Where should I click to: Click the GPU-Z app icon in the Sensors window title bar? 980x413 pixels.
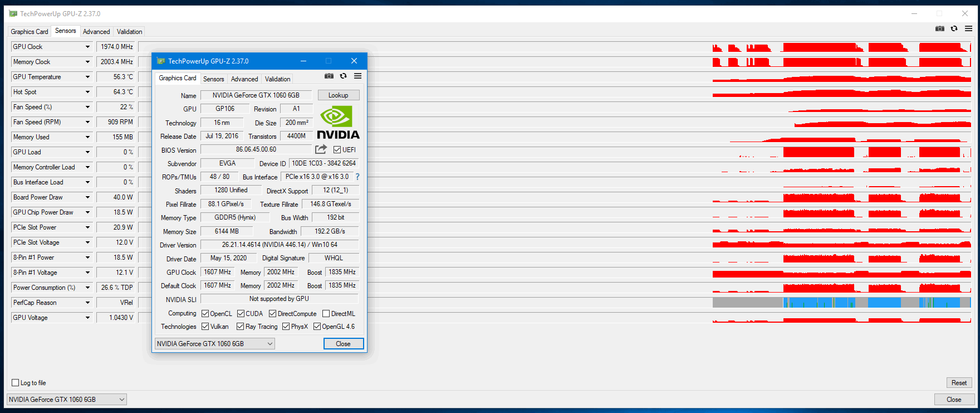(13, 14)
